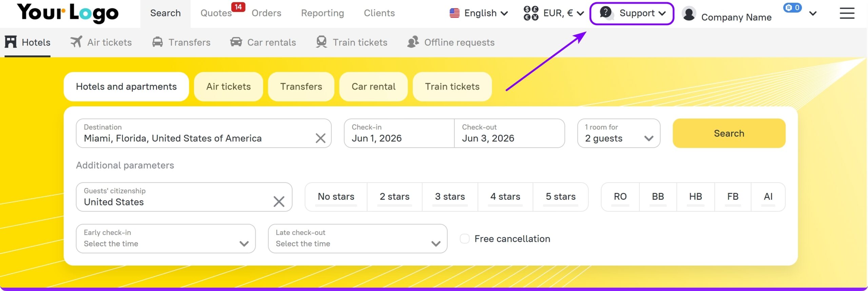Click the company profile avatar icon
The width and height of the screenshot is (868, 291).
pyautogui.click(x=689, y=14)
